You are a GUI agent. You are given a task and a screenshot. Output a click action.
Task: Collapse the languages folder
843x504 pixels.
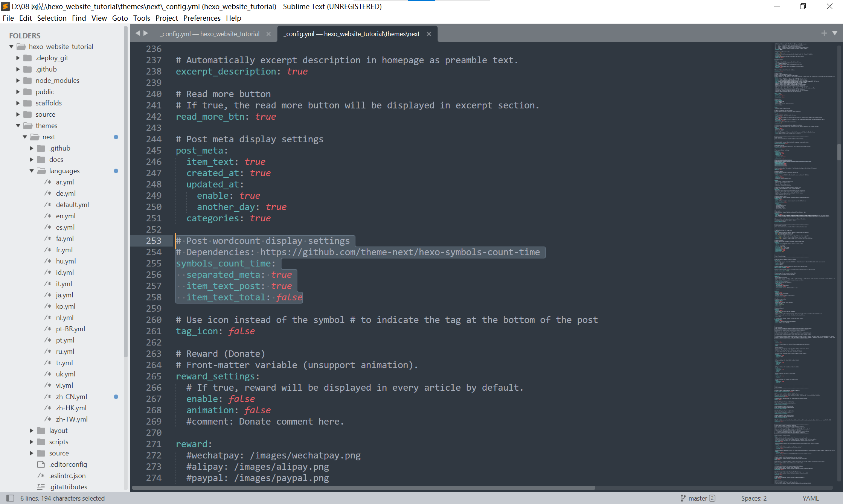32,171
